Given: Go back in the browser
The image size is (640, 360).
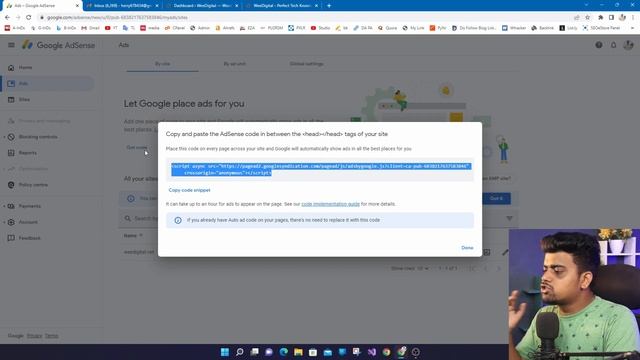Looking at the screenshot, I should tap(7, 17).
